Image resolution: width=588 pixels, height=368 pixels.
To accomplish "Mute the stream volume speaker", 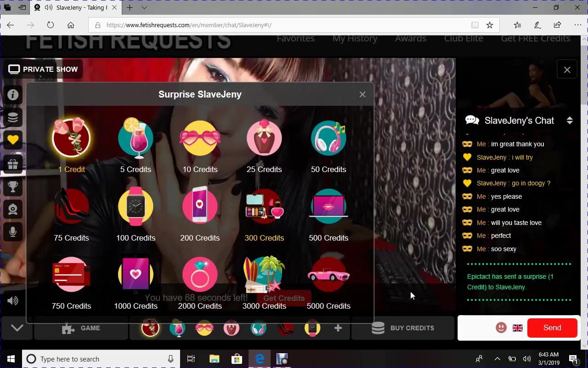I will [13, 301].
